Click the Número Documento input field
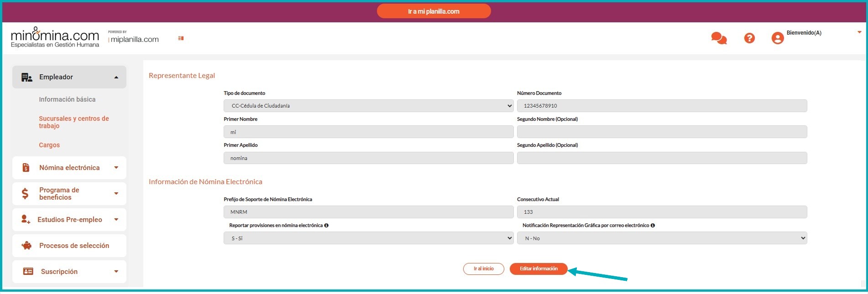 [x=662, y=106]
